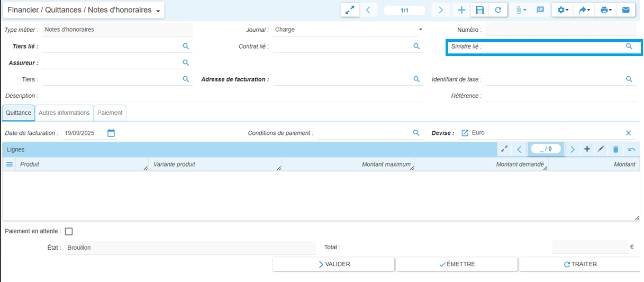This screenshot has height=282, width=644.
Task: Clear the Devise field with X icon
Action: tap(629, 133)
